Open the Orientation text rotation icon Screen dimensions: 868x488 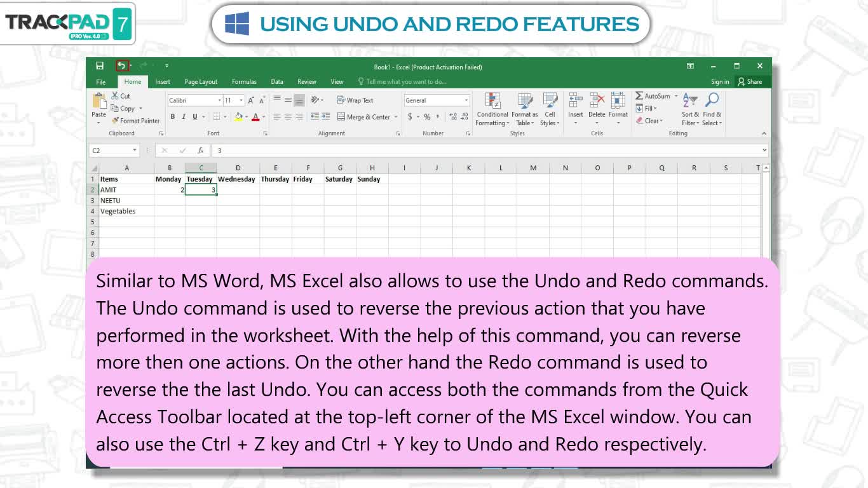tap(315, 100)
